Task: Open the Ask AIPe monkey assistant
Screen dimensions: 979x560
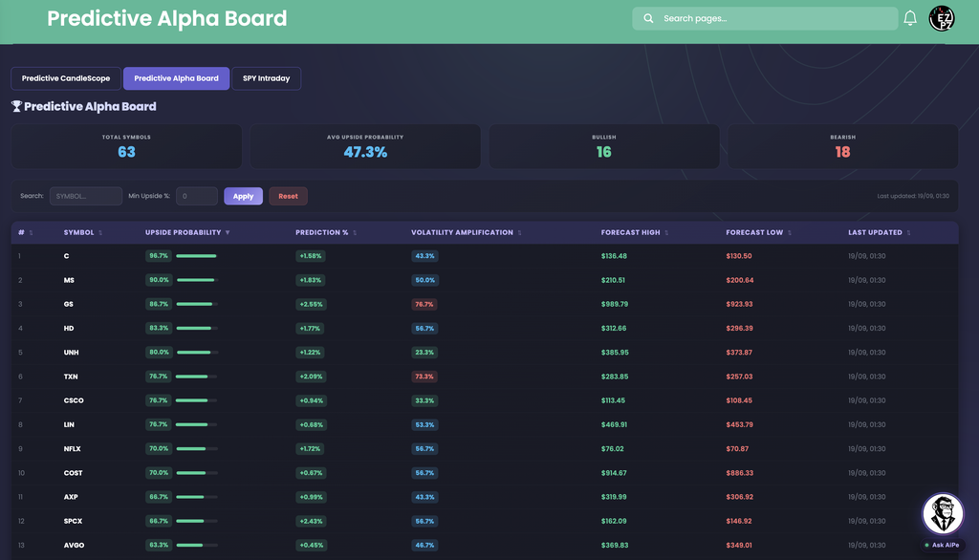Action: (x=943, y=514)
